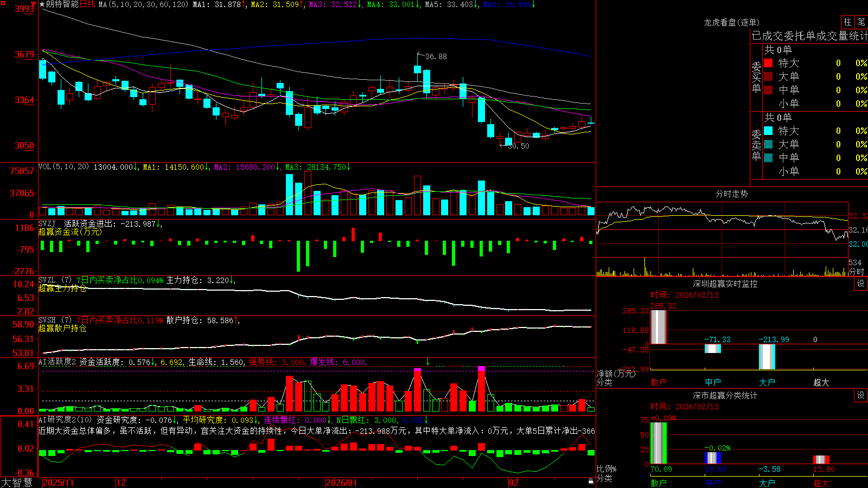The width and height of the screenshot is (868, 488).
Task: Click the 02 month date axis label
Action: pos(513,483)
